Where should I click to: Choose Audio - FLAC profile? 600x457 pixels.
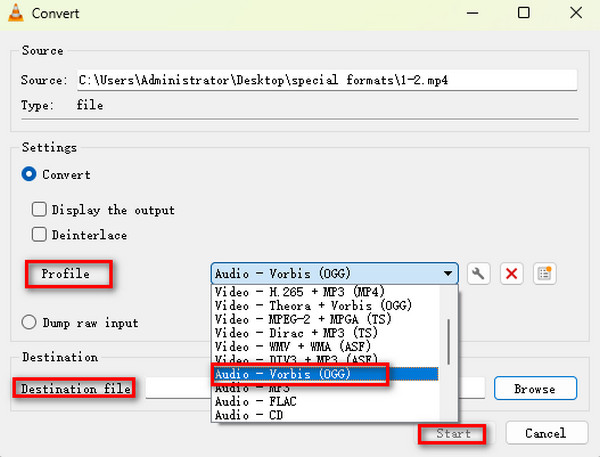coord(325,402)
